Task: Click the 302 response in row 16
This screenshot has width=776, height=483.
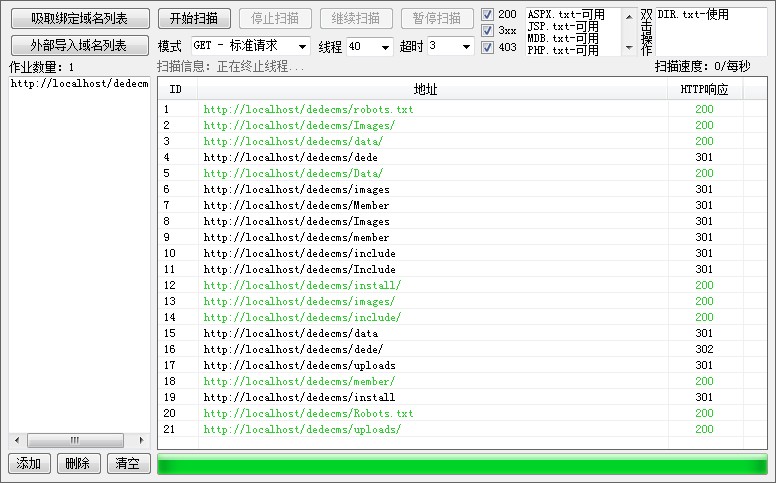Action: 704,349
